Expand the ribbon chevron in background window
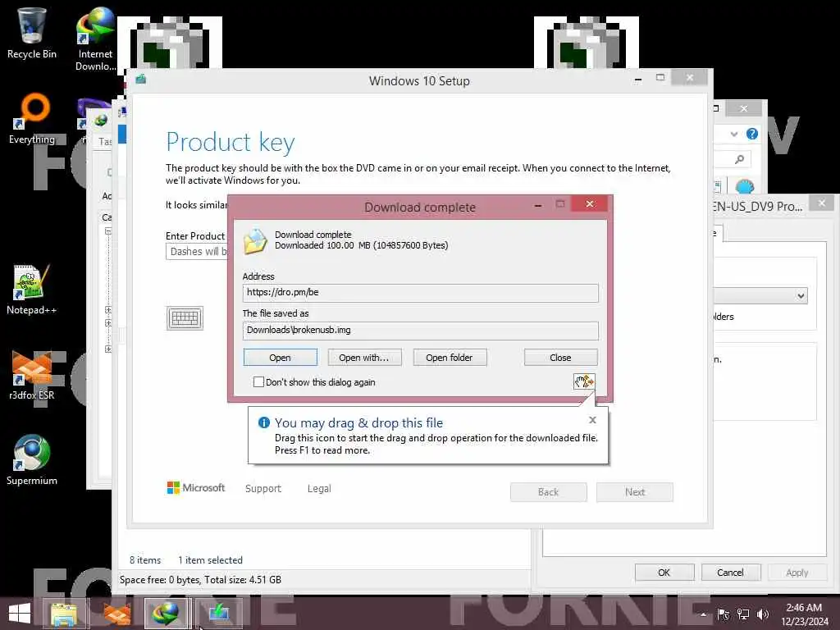 click(734, 134)
